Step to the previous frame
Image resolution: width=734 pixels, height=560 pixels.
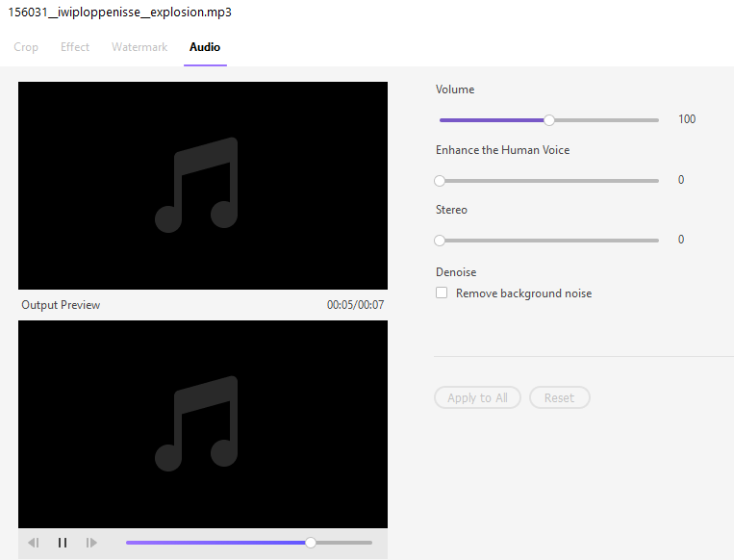(34, 543)
